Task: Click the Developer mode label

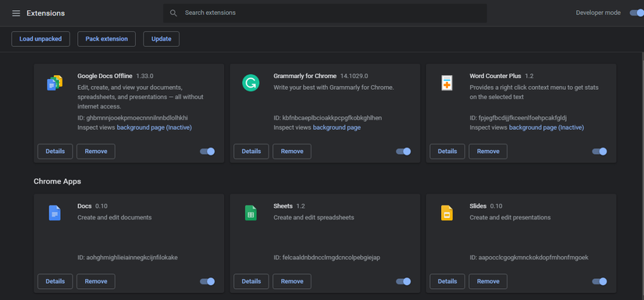Action: tap(598, 12)
